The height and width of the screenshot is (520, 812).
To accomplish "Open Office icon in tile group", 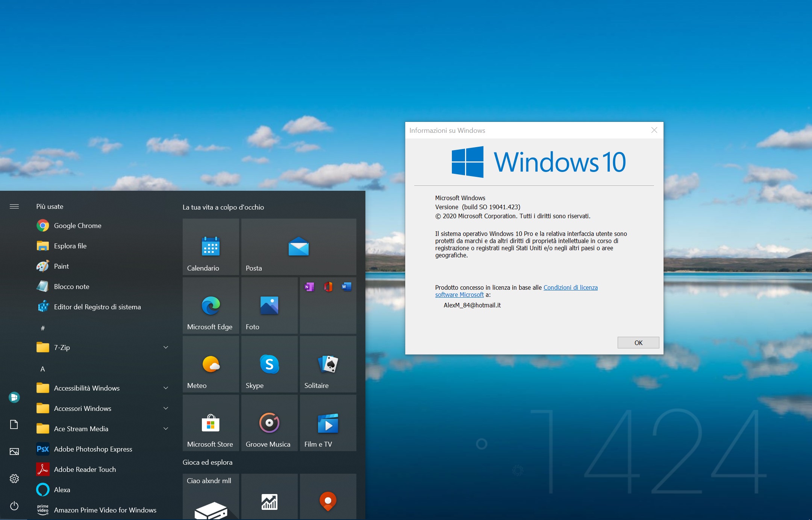I will [x=328, y=287].
